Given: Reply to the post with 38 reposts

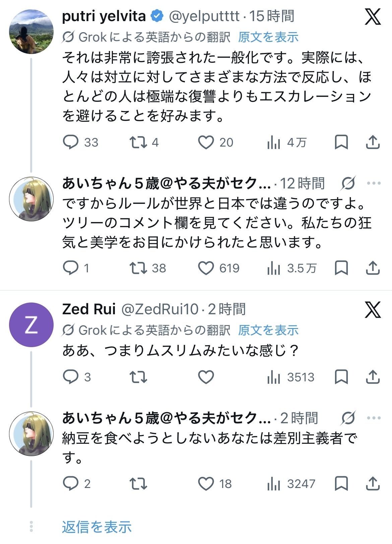Looking at the screenshot, I should (x=71, y=268).
